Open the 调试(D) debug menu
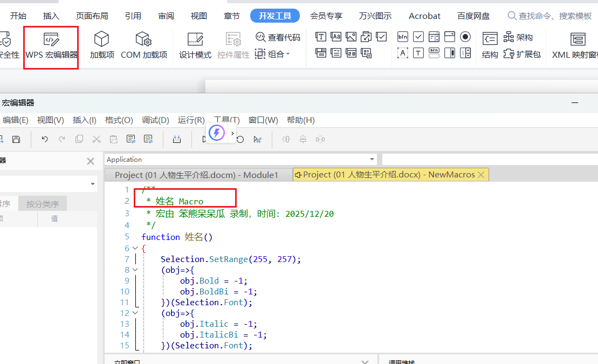The height and width of the screenshot is (364, 598). 155,120
